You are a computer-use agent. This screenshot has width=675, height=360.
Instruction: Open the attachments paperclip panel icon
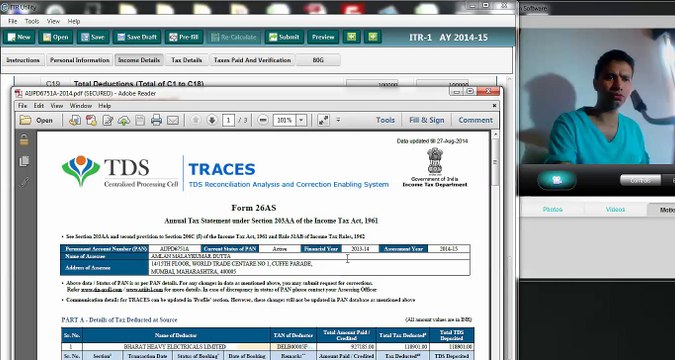coord(24,182)
